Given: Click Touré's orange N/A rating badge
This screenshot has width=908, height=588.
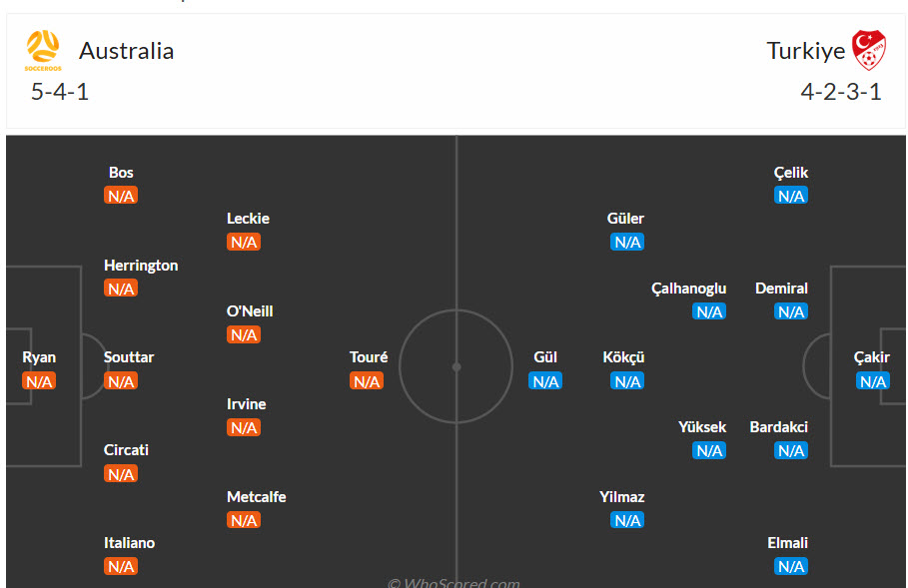Looking at the screenshot, I should [x=367, y=381].
